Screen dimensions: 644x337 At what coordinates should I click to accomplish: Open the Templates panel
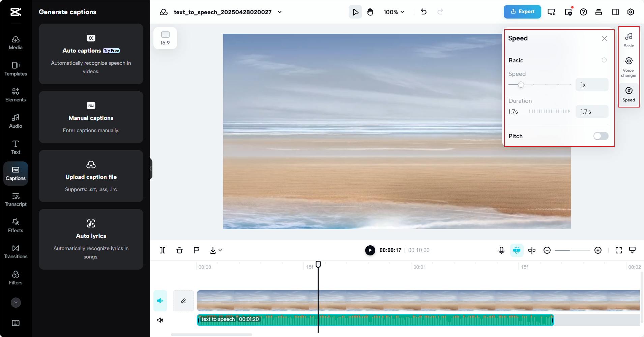click(16, 69)
